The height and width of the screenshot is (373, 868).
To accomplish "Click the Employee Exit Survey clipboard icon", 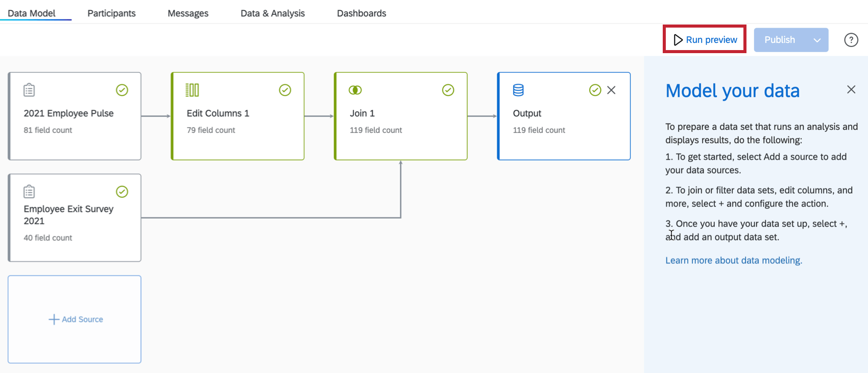I will (x=29, y=192).
